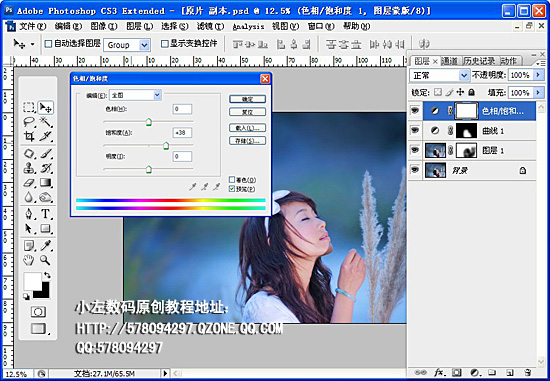Select the Zoom tool
This screenshot has height=381, width=550.
point(46,260)
